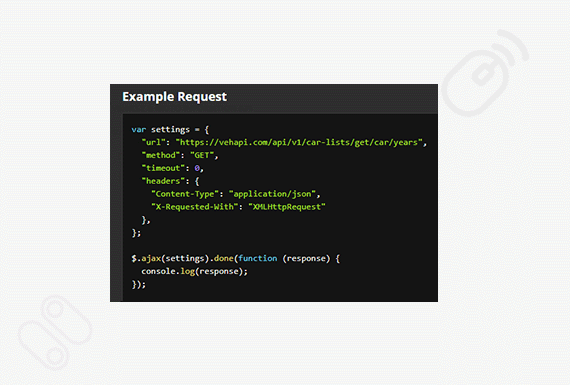Click the "X-Requested-With" header key
570x385 pixels.
click(194, 207)
